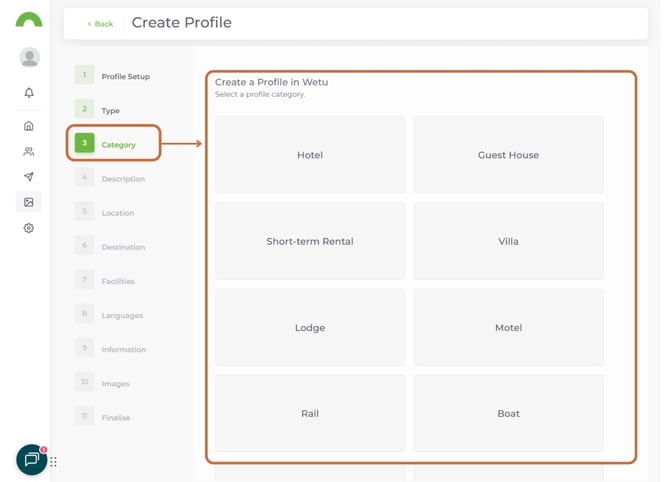
Task: Choose the Hotel category
Action: click(310, 155)
